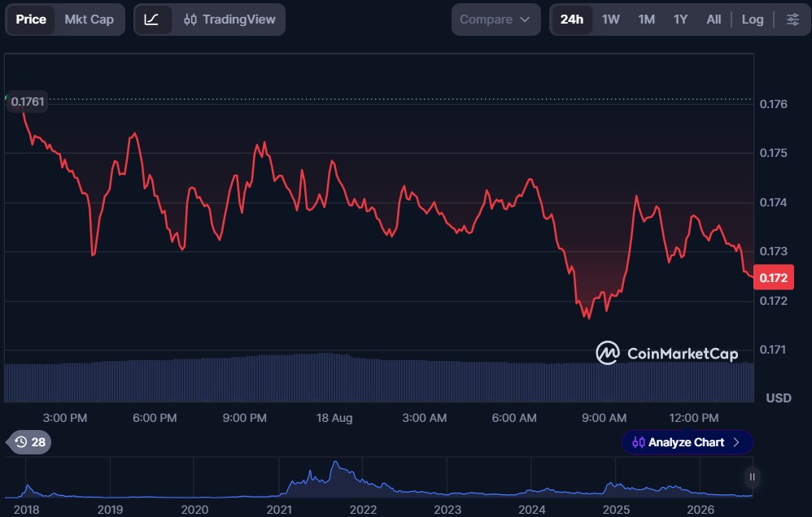Click the 0.175 axis price label
Screen dimensions: 812x517
tap(773, 153)
